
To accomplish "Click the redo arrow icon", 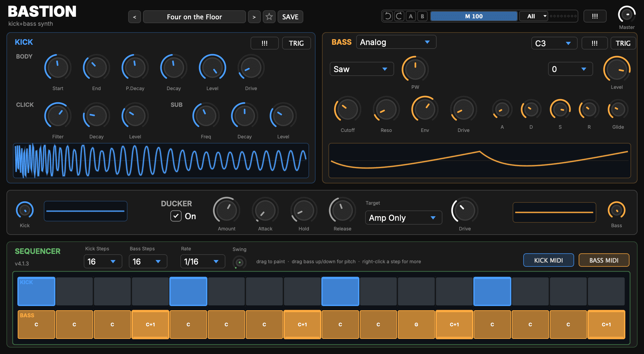I will pyautogui.click(x=399, y=16).
